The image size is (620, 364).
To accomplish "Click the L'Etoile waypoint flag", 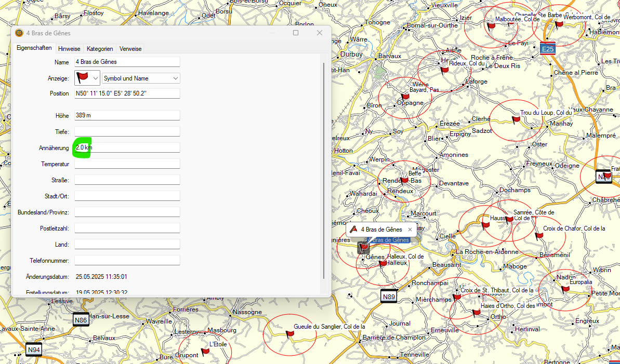I will point(205,352).
